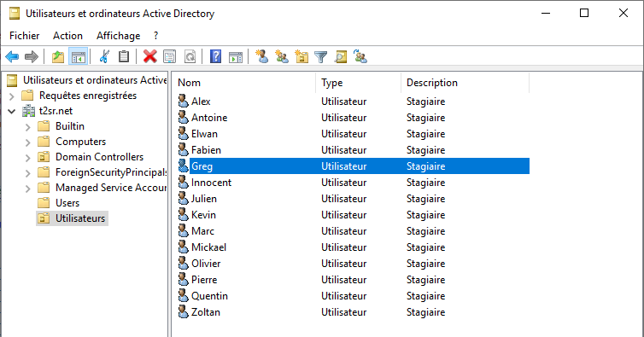
Task: Click the Domain Controllers OU folder icon
Action: click(x=44, y=157)
